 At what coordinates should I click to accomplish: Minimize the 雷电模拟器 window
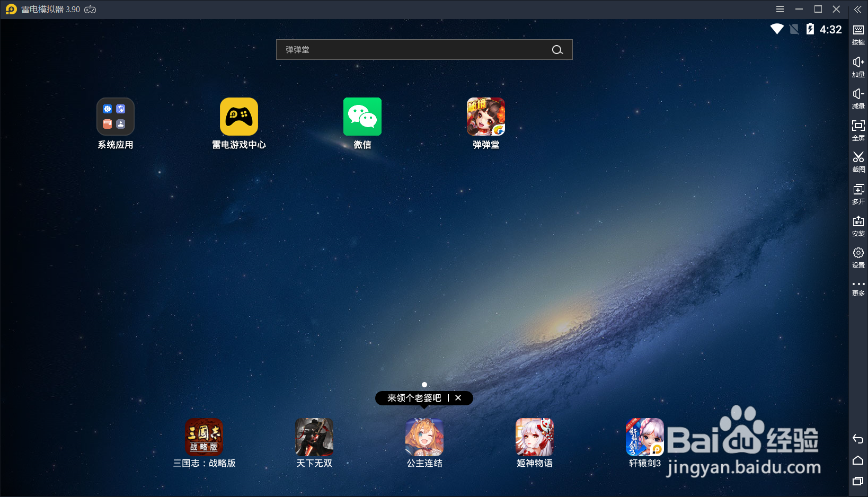799,9
